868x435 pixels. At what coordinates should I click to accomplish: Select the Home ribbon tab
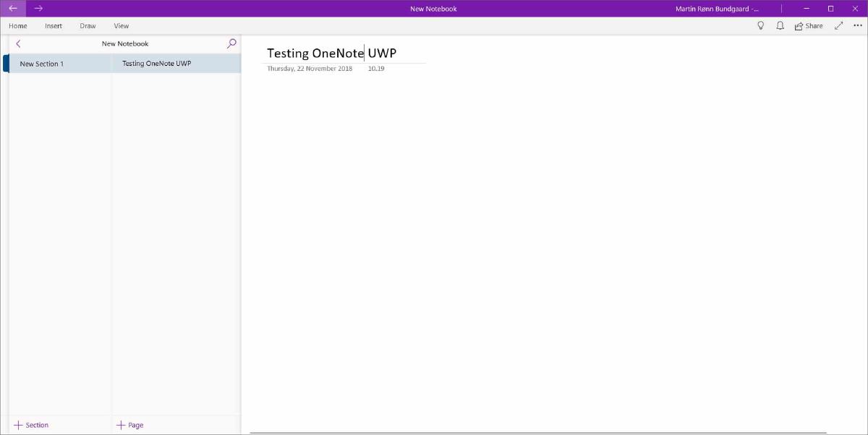[17, 25]
